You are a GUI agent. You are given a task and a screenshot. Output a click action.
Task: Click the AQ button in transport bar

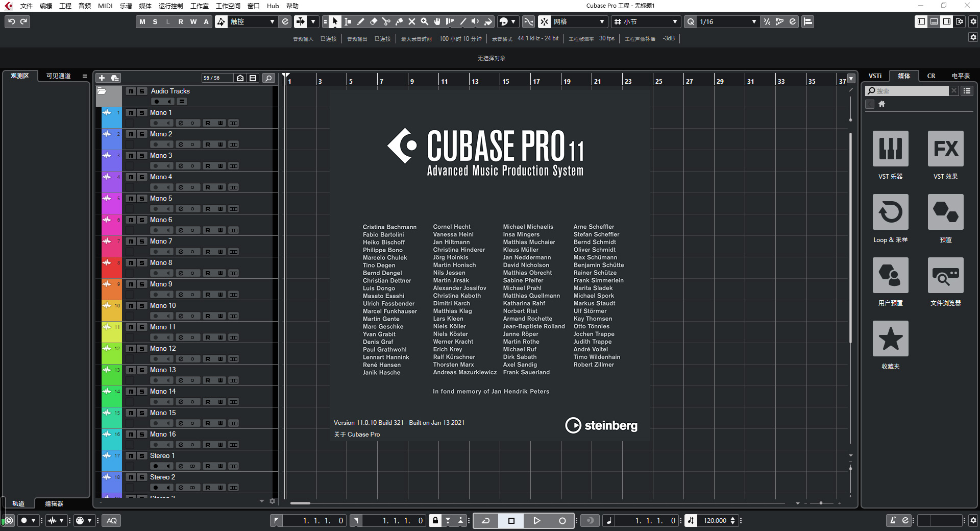tap(112, 520)
